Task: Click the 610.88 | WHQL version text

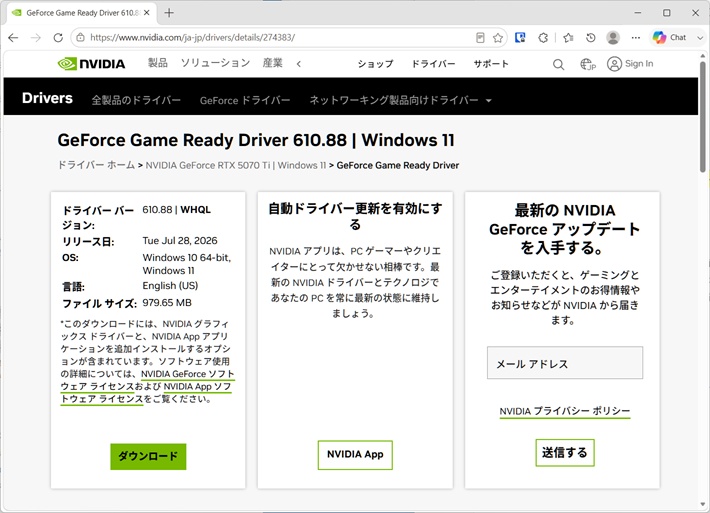Action: (x=177, y=210)
